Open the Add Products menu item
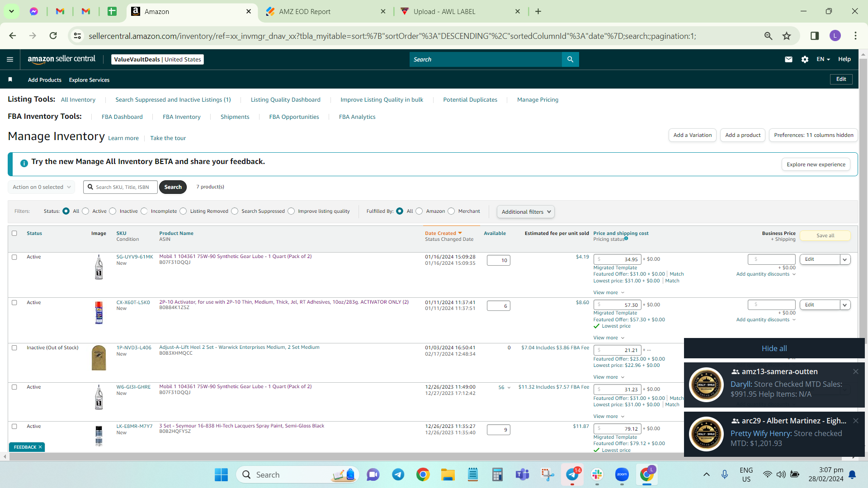 tap(44, 80)
